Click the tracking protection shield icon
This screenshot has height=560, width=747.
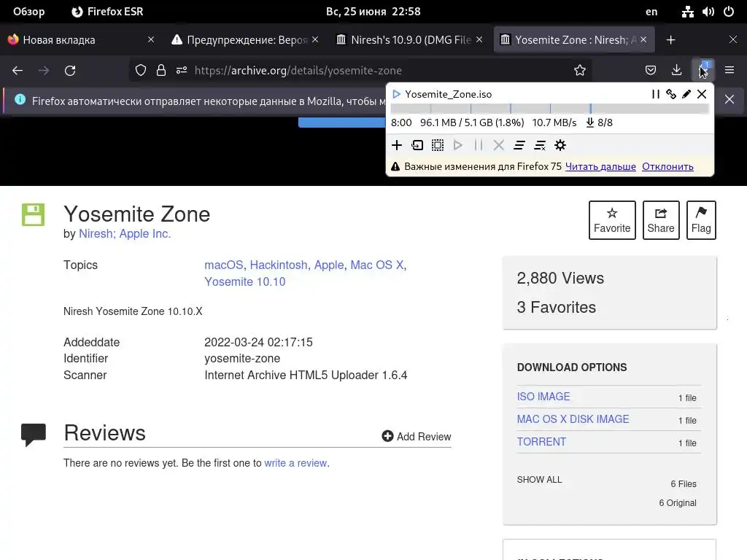coord(141,71)
